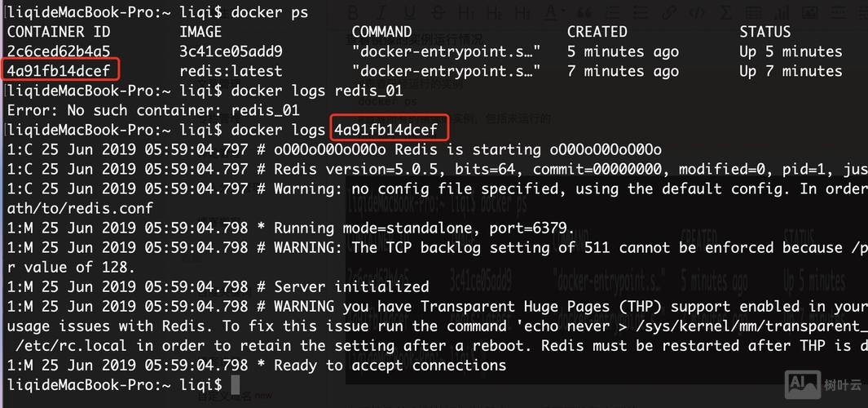Apply strikethrough with the S icon

click(439, 13)
